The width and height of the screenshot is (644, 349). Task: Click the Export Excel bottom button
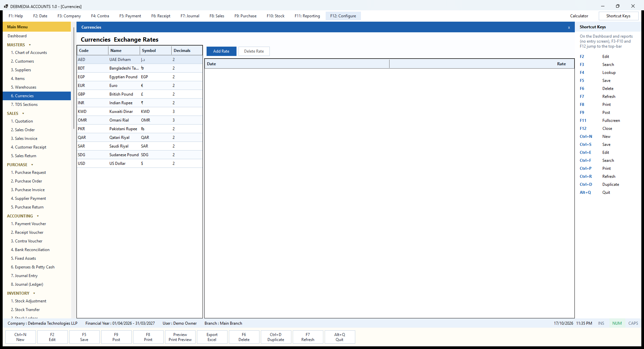coord(212,337)
